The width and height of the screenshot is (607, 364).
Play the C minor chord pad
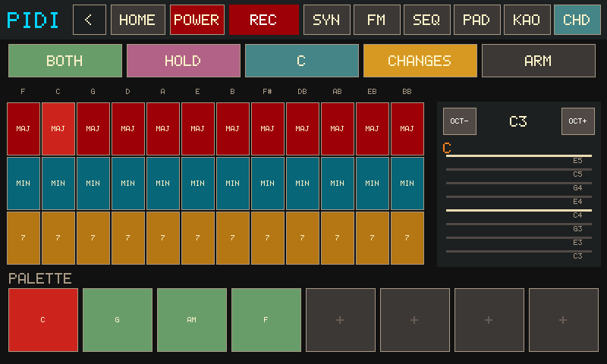tap(58, 184)
